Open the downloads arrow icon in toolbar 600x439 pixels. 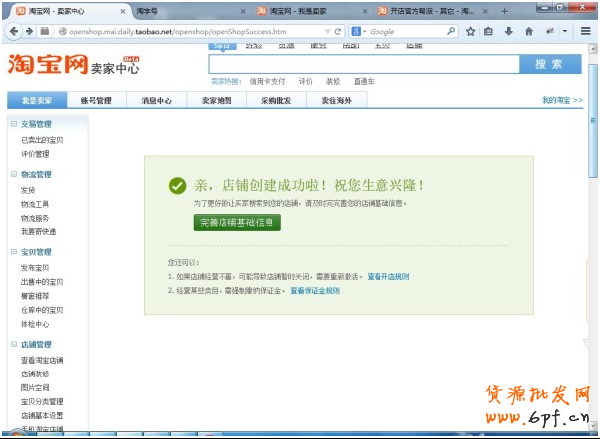[509, 31]
